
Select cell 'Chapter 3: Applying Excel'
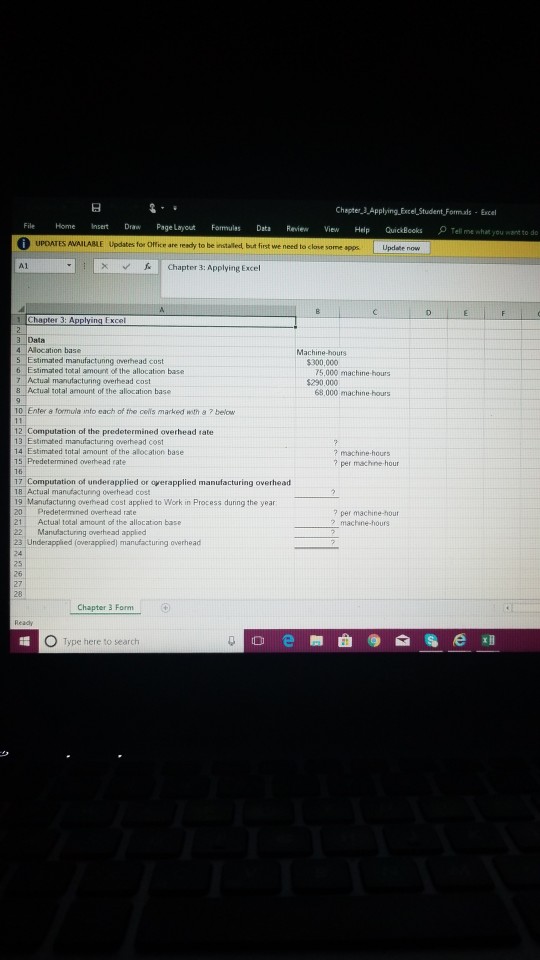pyautogui.click(x=160, y=321)
